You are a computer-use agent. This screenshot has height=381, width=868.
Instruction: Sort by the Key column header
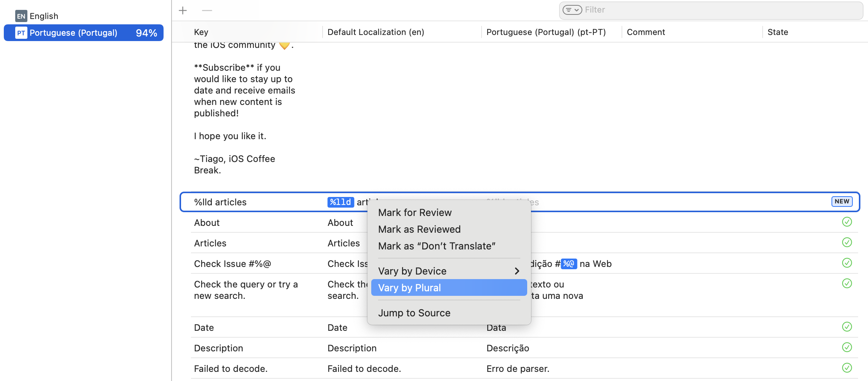click(201, 32)
